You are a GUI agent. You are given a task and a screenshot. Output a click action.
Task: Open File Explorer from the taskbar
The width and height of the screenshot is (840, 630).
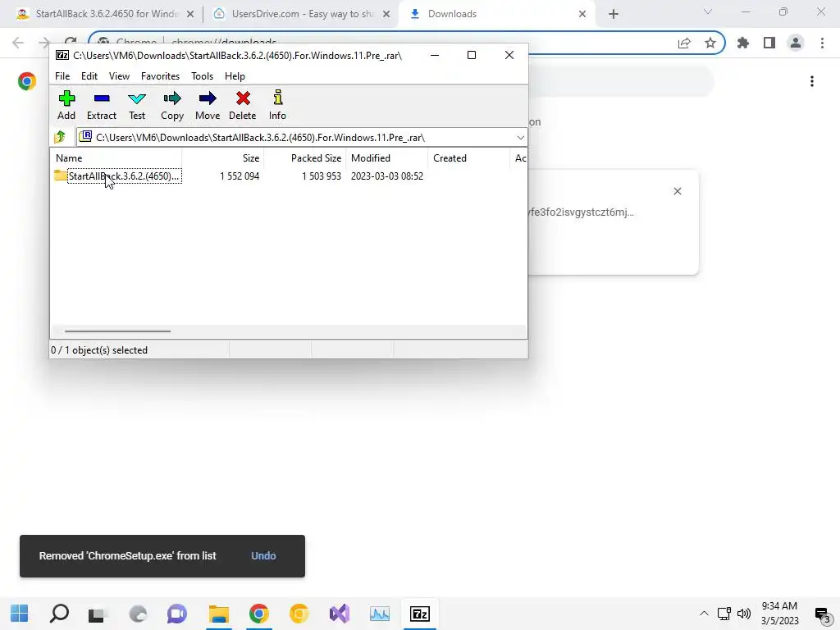(x=218, y=614)
